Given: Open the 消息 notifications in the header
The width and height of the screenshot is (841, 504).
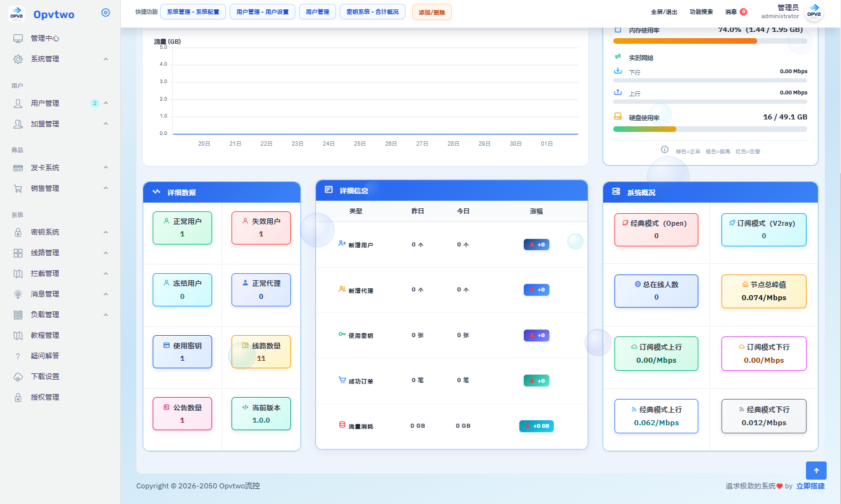Looking at the screenshot, I should pos(736,12).
